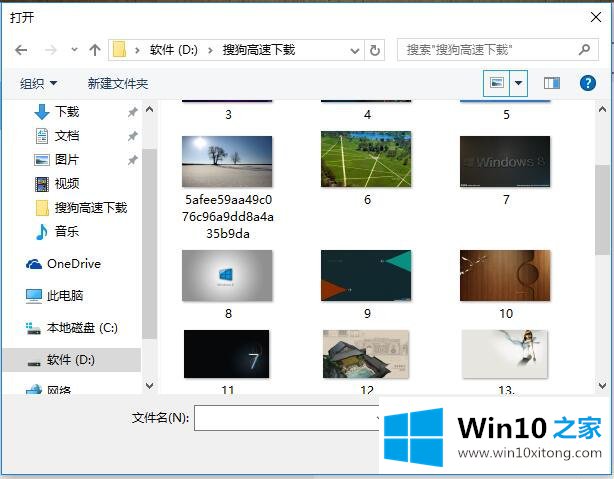The height and width of the screenshot is (479, 614).
Task: Click file list scrollbar down arrow
Action: click(x=602, y=385)
